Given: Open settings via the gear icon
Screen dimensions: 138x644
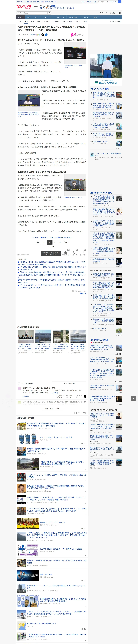Looking at the screenshot, I should [120, 13].
